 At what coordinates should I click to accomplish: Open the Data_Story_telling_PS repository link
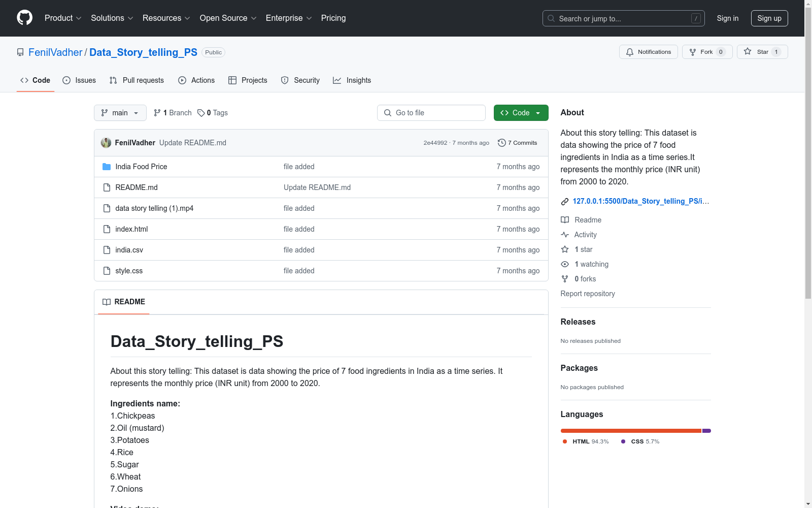(143, 52)
